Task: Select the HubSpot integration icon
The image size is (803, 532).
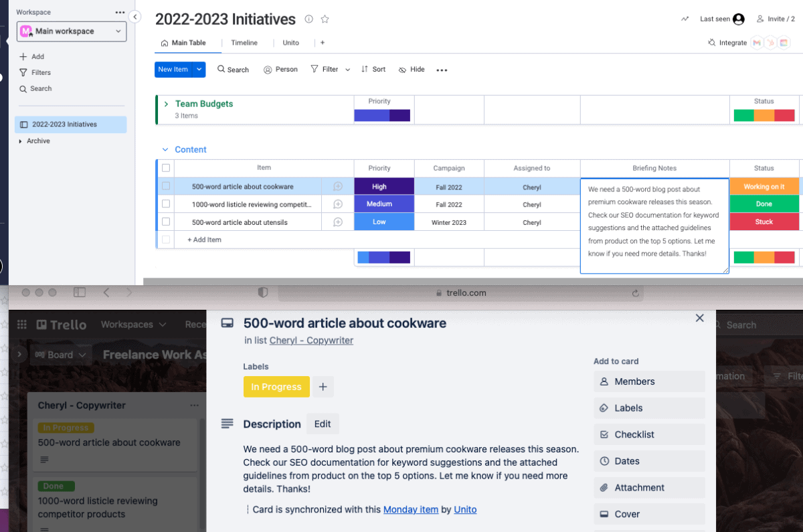Action: click(x=770, y=42)
